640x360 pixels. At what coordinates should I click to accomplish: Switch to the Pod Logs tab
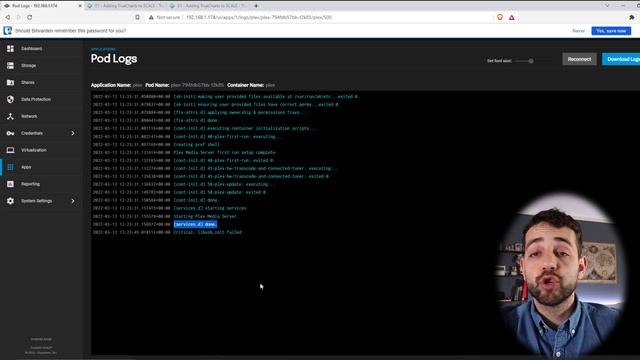43,6
